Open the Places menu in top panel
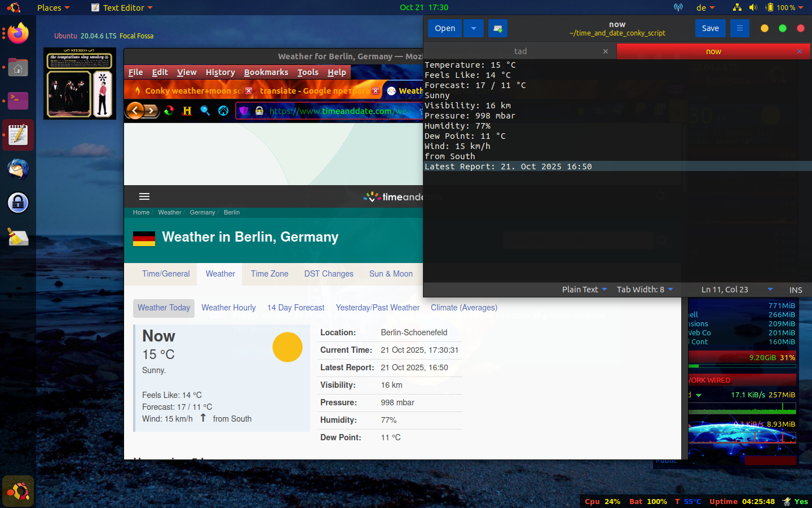Image resolution: width=812 pixels, height=508 pixels. (x=53, y=7)
